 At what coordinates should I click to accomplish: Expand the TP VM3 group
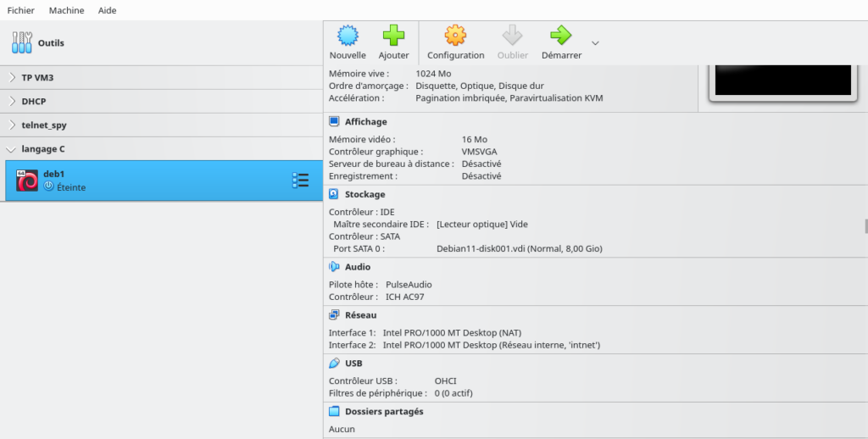pos(12,77)
